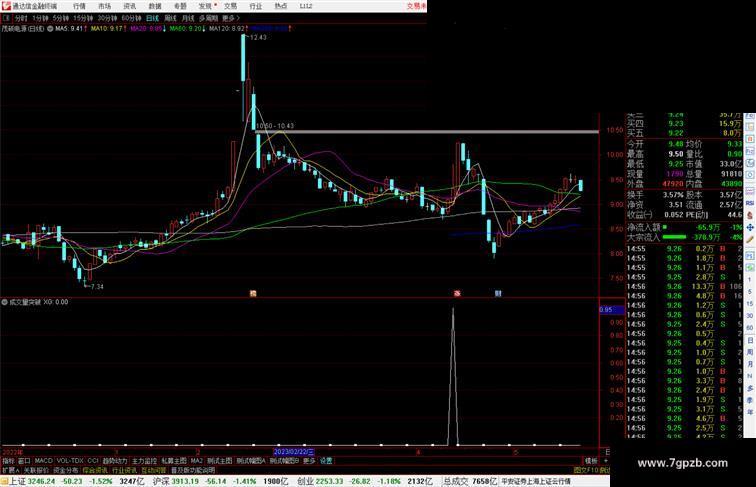Click the RSI icon in right toolbar

pyautogui.click(x=750, y=203)
